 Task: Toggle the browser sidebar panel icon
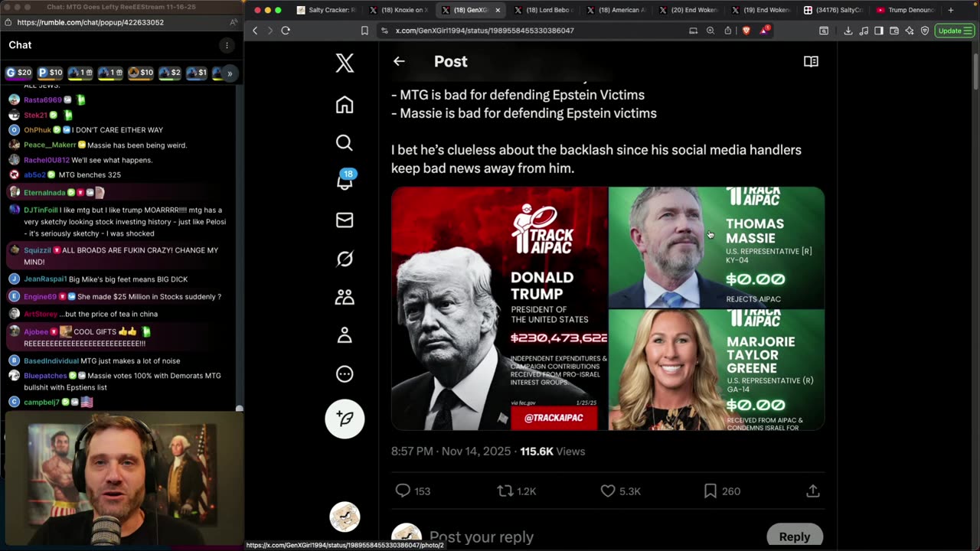pyautogui.click(x=879, y=31)
